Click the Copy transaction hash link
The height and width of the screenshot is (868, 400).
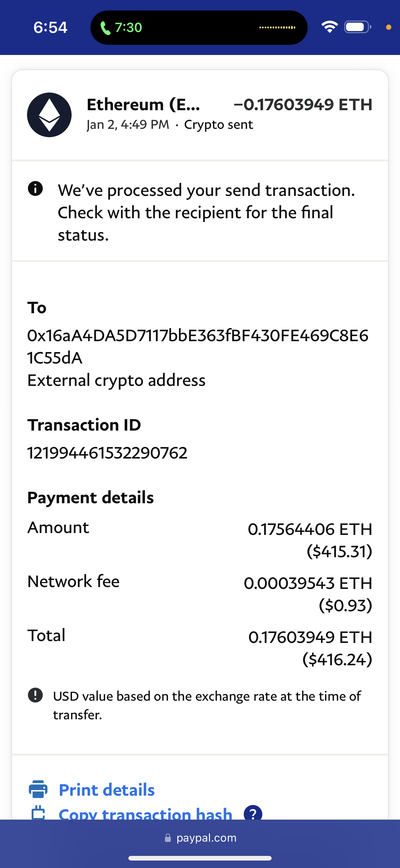coord(145,813)
